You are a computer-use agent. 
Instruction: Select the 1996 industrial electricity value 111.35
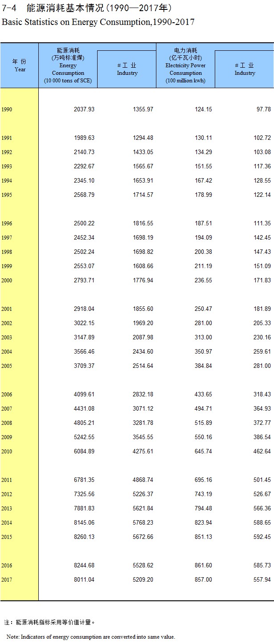(x=262, y=224)
